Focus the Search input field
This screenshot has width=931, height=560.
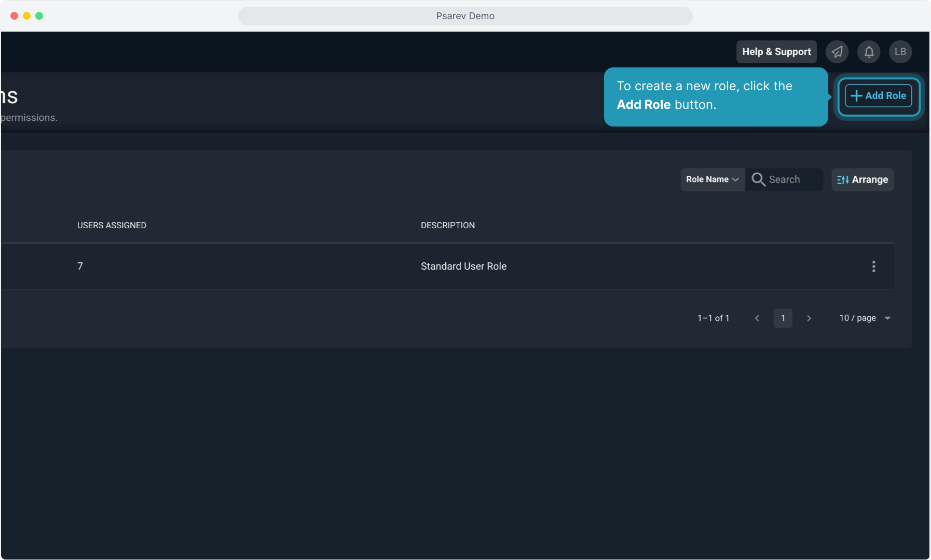pos(793,179)
